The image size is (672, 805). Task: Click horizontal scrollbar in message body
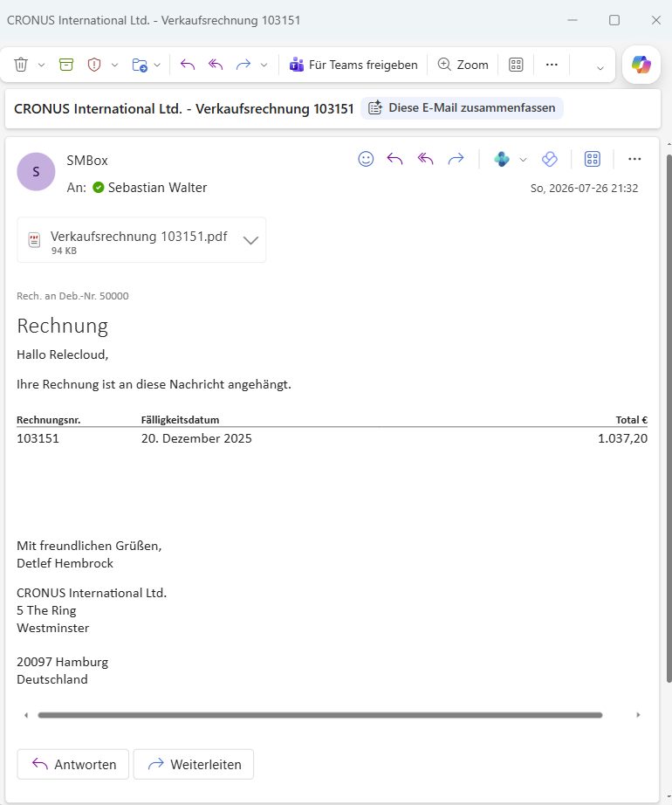[x=320, y=715]
